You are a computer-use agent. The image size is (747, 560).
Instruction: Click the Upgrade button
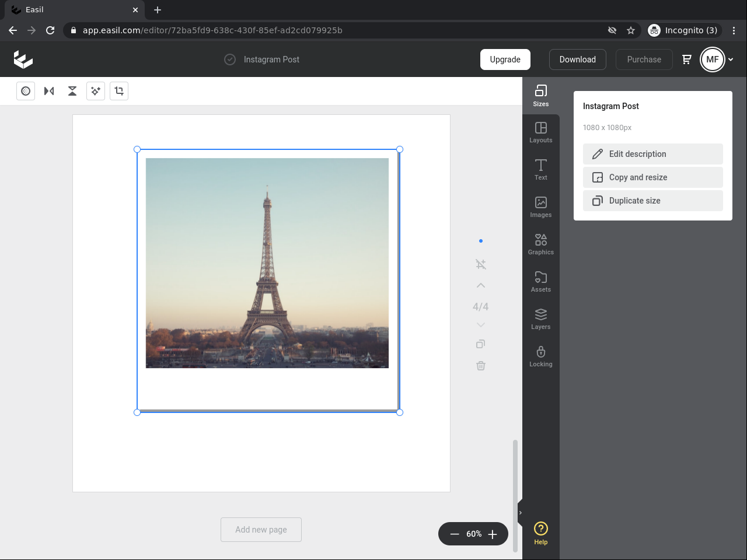pyautogui.click(x=505, y=60)
